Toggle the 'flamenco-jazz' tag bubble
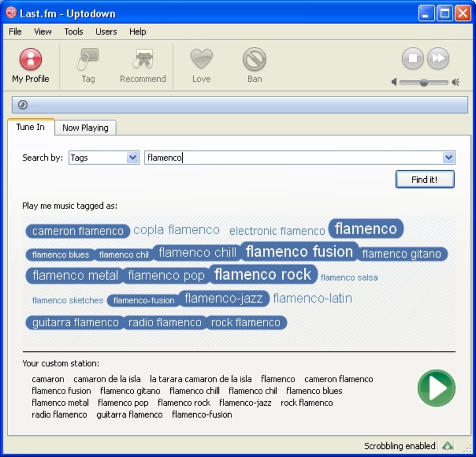476x457 pixels. [x=224, y=298]
